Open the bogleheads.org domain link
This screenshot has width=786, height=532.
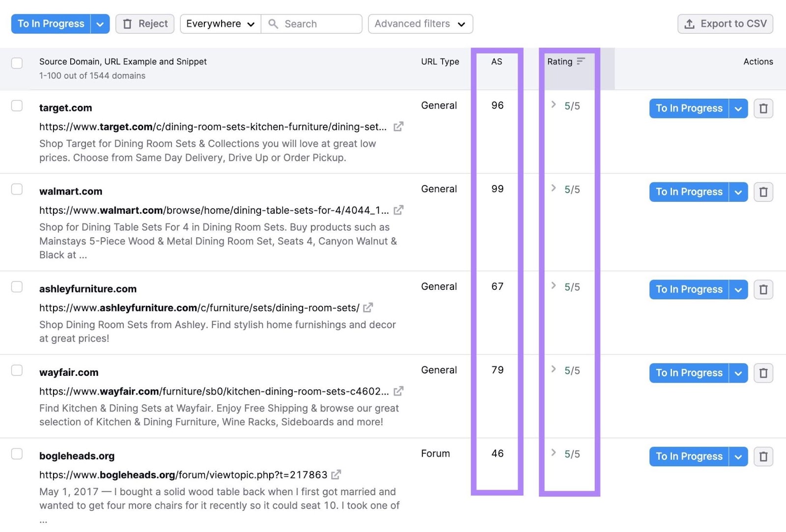point(77,455)
